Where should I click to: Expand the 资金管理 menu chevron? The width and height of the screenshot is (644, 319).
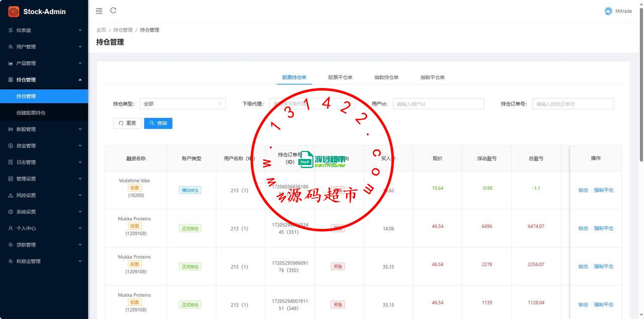80,146
